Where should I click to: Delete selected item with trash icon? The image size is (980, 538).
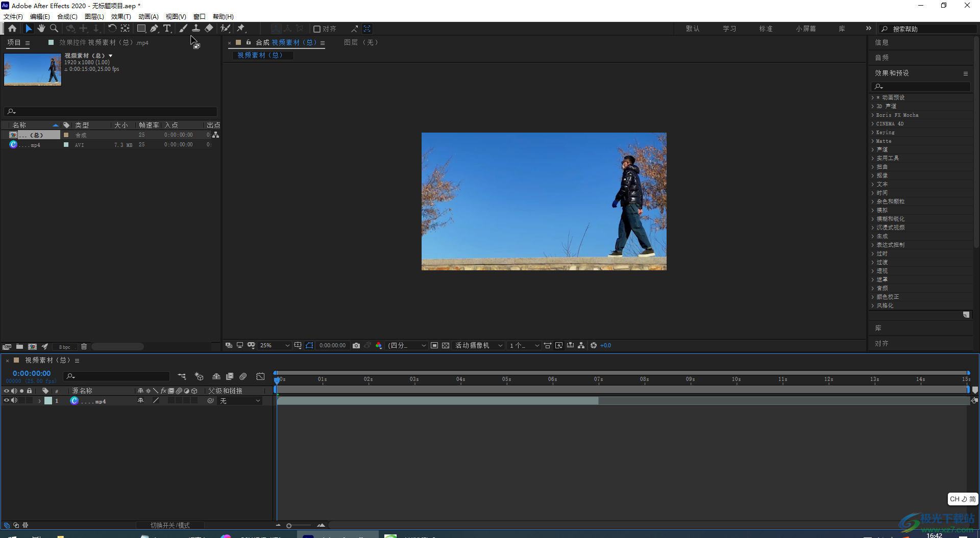pyautogui.click(x=84, y=347)
